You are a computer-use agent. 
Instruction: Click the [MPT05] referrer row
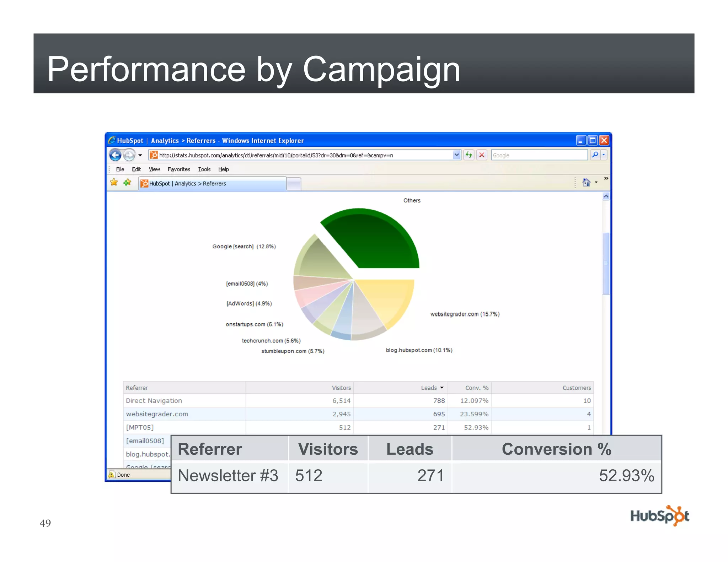(358, 427)
